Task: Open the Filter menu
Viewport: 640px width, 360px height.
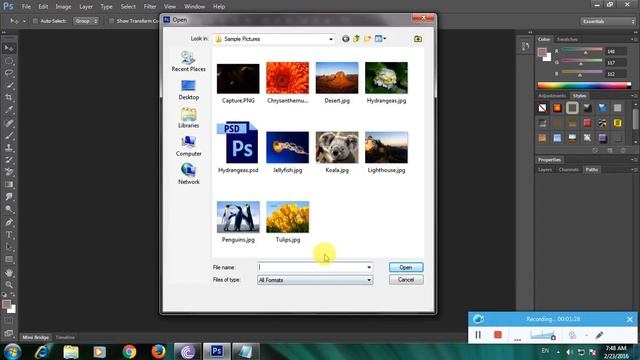Action: click(150, 7)
